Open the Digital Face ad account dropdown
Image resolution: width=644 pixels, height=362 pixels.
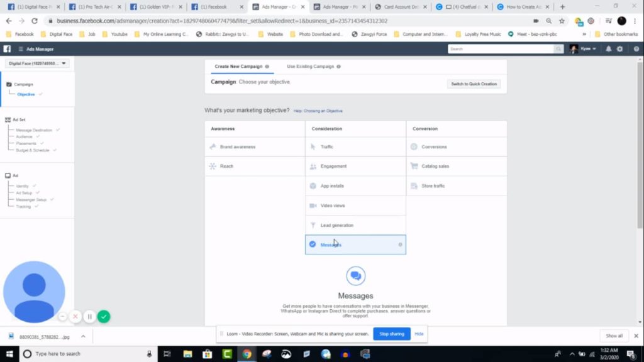pyautogui.click(x=37, y=63)
